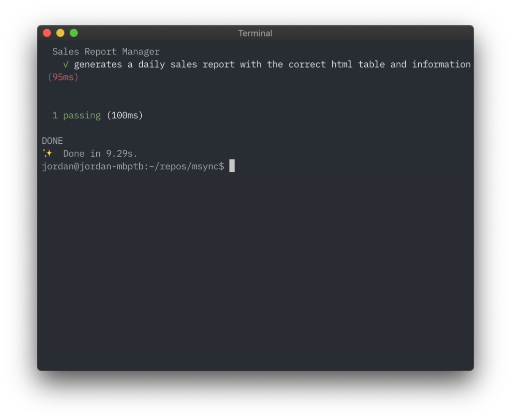Click the 'Terminal' title in the title bar
The height and width of the screenshot is (420, 511).
[x=255, y=33]
